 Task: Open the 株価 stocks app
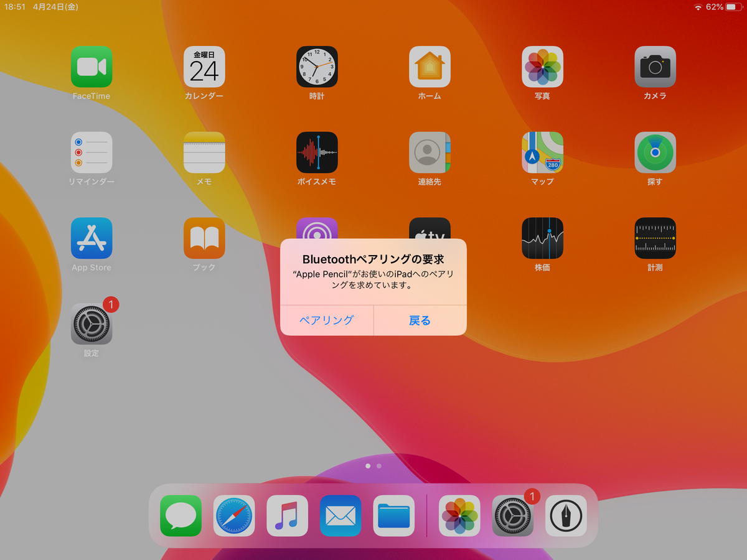click(x=542, y=238)
